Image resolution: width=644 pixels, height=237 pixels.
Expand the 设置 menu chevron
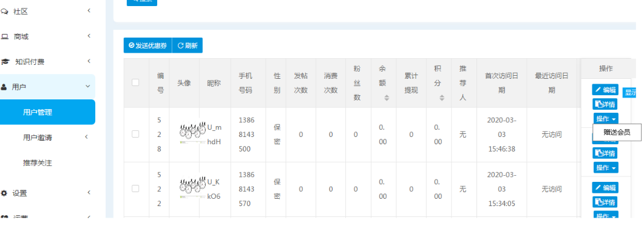coord(89,193)
